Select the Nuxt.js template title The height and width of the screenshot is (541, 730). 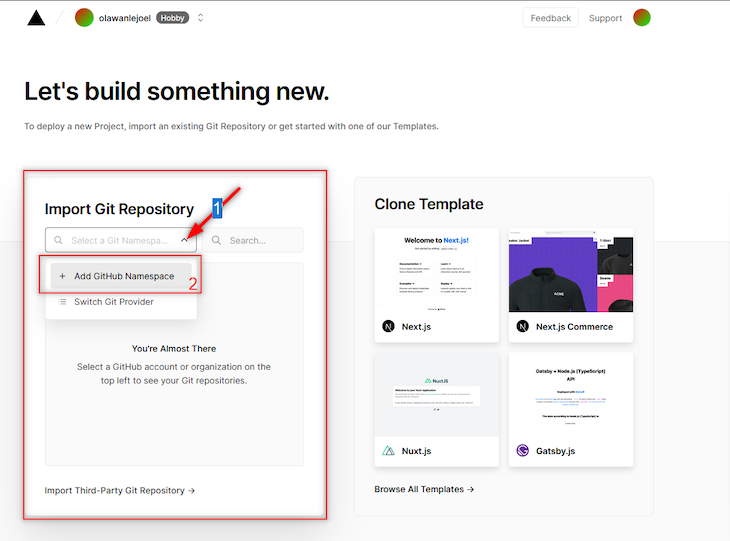pos(416,451)
